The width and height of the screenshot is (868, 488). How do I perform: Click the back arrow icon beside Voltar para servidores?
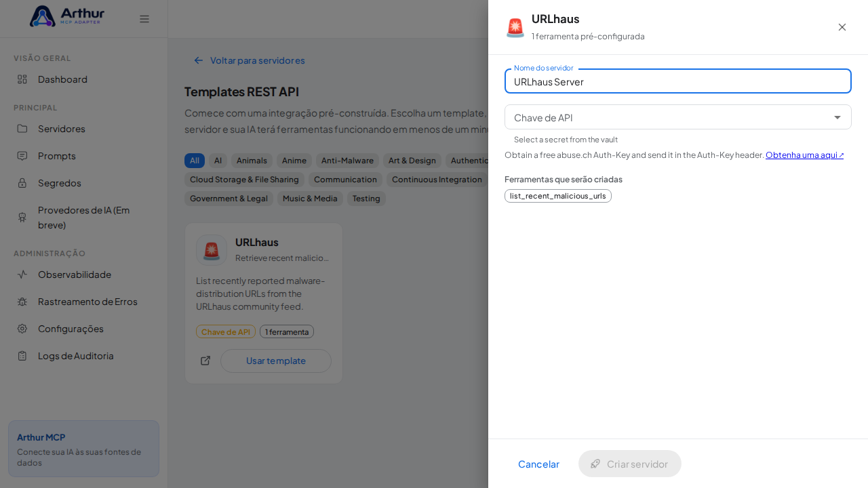pos(199,60)
